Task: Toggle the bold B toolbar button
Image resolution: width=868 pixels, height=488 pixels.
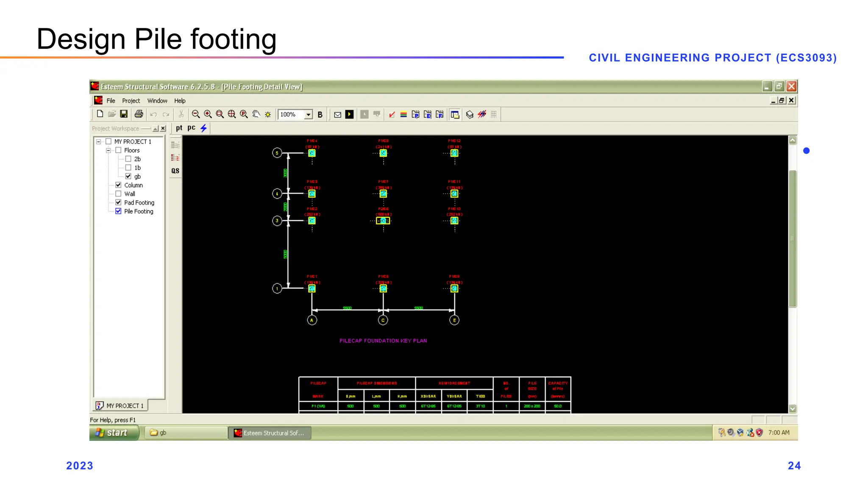Action: tap(320, 114)
